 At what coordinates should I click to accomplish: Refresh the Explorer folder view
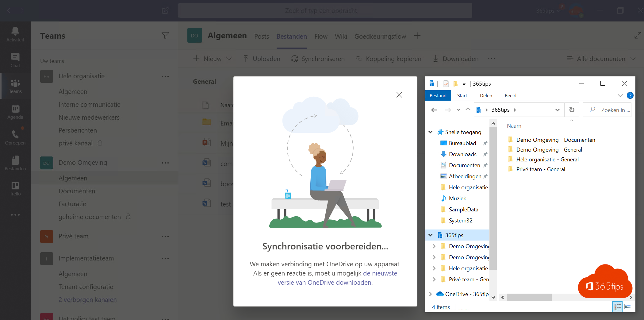click(572, 110)
